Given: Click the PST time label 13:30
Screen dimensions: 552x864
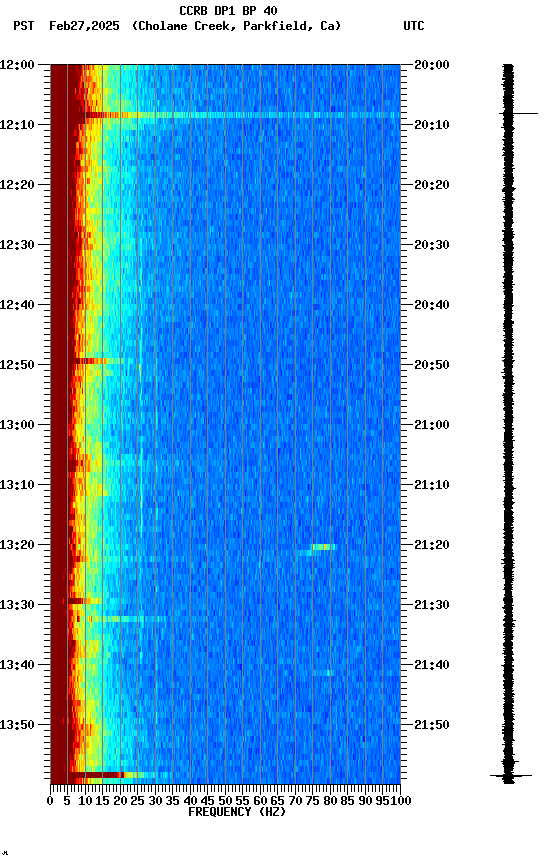Looking at the screenshot, I should 17,605.
